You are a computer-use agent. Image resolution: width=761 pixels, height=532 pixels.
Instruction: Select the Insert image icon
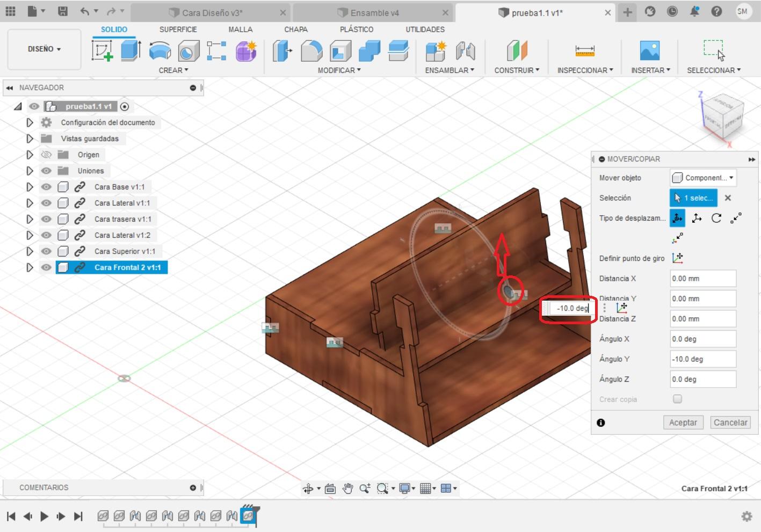pos(650,51)
